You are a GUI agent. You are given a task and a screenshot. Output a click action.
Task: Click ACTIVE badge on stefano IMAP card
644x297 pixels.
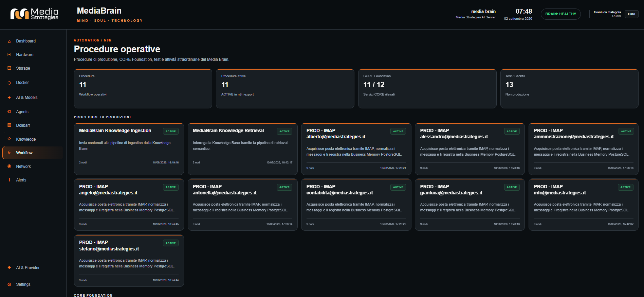tap(171, 243)
